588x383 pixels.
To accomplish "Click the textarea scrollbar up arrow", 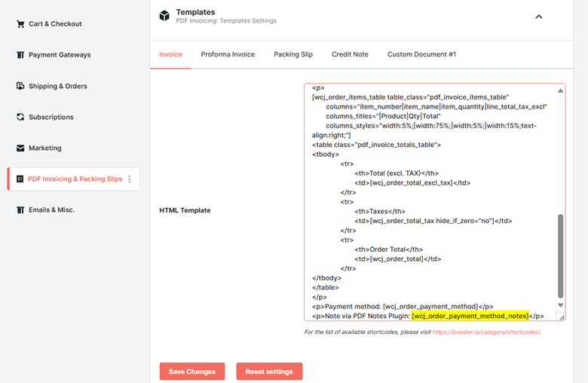I will [x=560, y=90].
